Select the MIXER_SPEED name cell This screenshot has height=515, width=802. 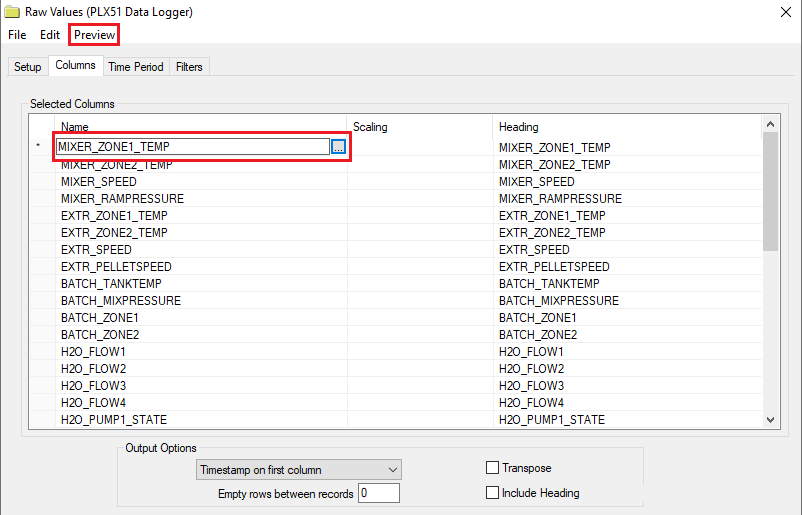[200, 182]
